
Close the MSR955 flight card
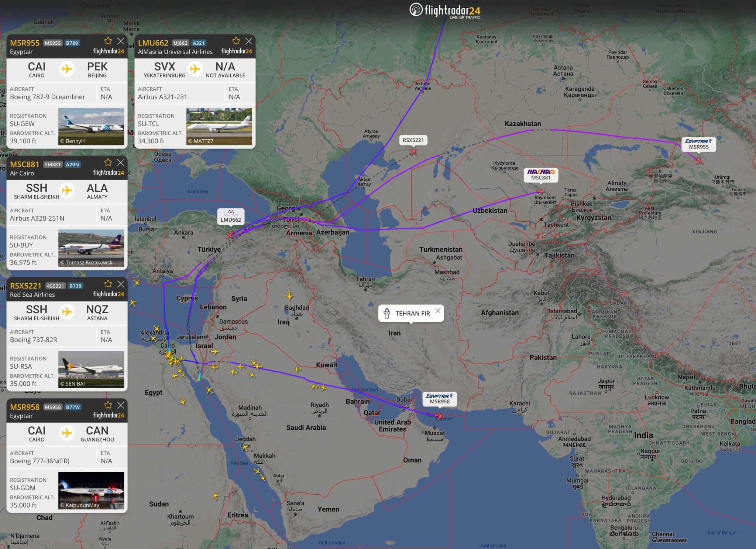(x=121, y=41)
